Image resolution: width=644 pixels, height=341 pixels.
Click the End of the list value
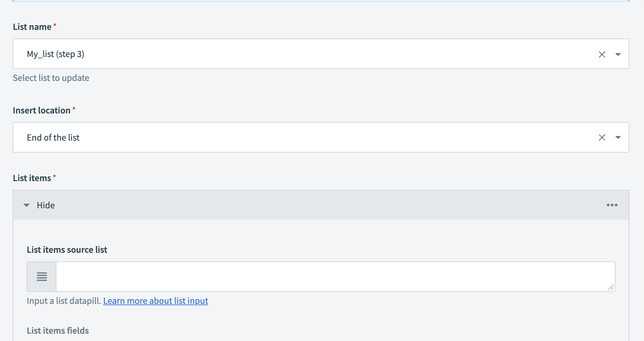click(53, 138)
